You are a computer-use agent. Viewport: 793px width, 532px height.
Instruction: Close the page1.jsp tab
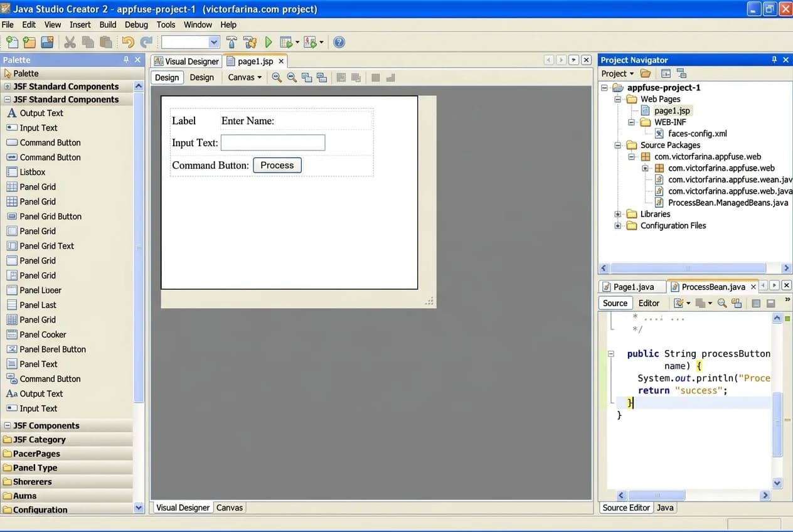[x=281, y=61]
